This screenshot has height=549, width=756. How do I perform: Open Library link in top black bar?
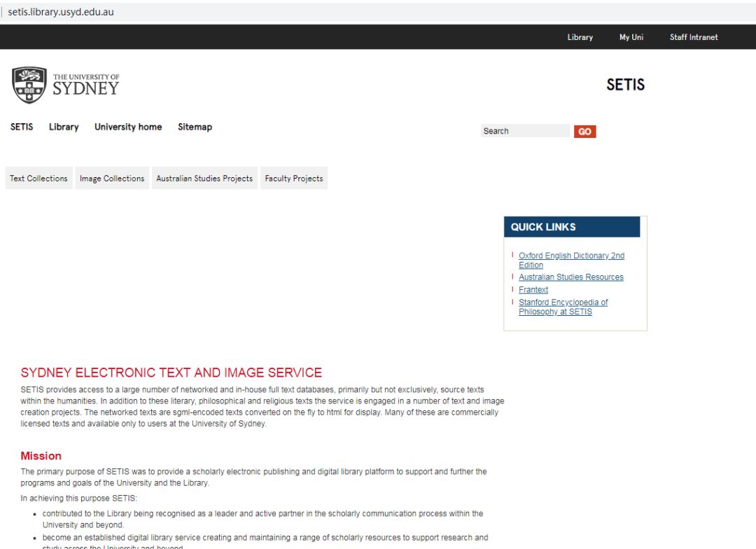pyautogui.click(x=580, y=37)
